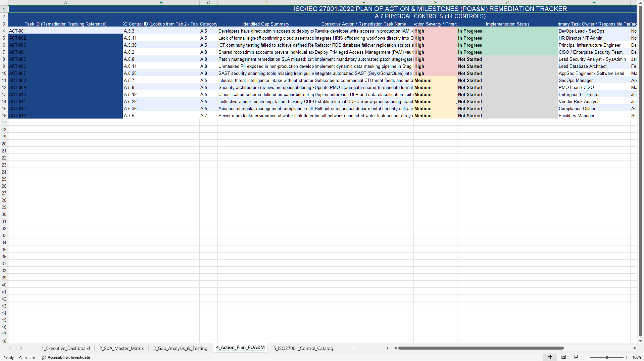Click horizontal scrollbar left arrow
Viewport: 644px width, 361px height.
click(395, 348)
